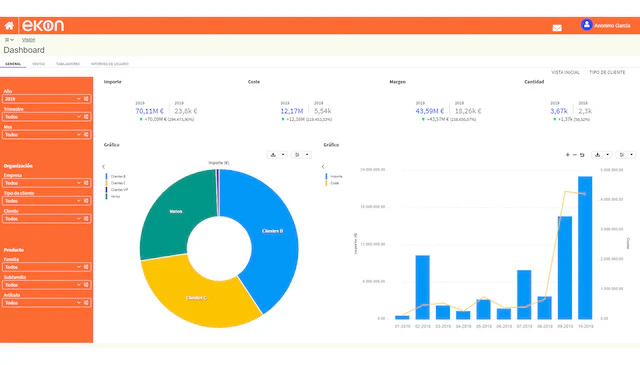Go to the ekon home icon

coord(9,26)
